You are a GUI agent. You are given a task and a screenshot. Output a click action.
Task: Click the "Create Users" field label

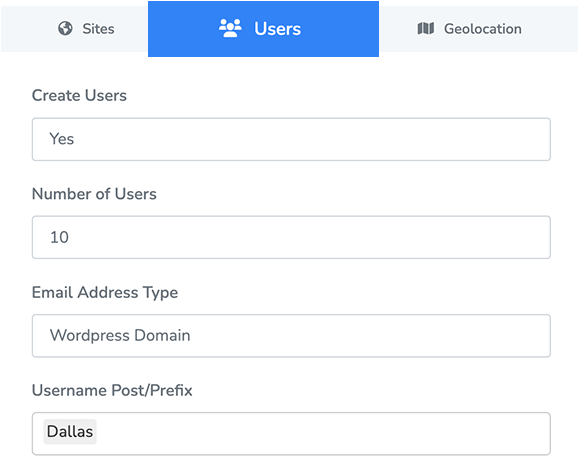click(79, 95)
